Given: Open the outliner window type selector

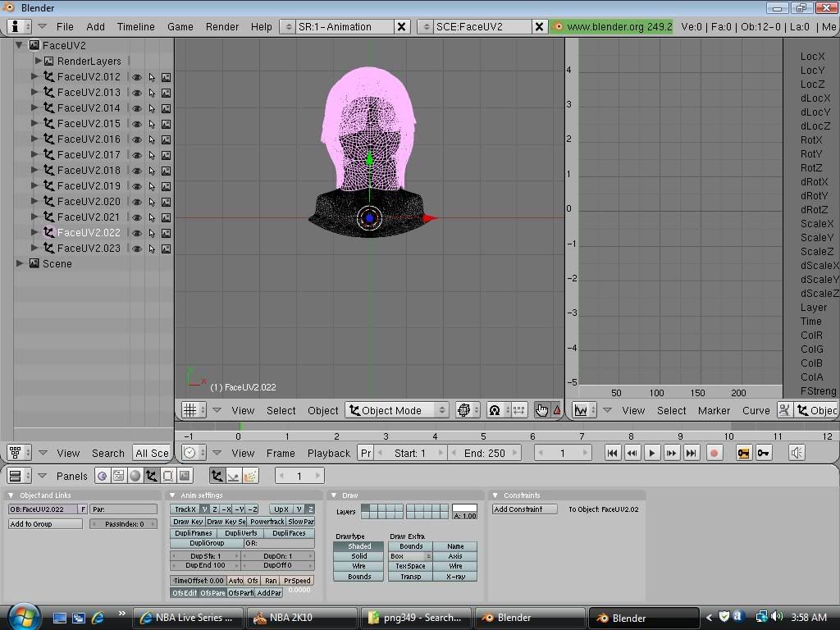Looking at the screenshot, I should (19, 453).
